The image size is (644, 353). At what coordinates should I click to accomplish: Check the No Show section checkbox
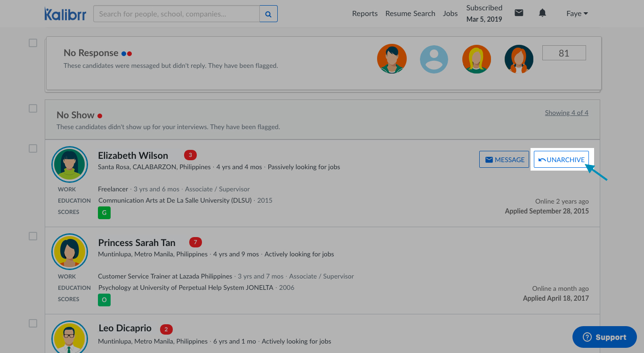pos(33,108)
